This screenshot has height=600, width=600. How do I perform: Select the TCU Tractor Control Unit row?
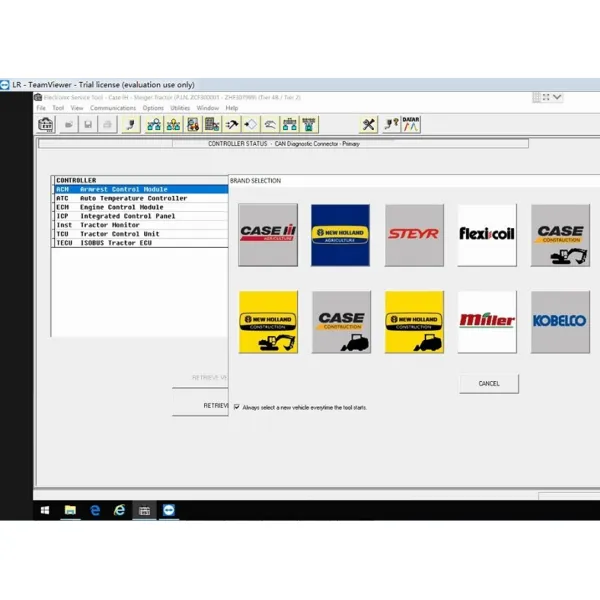[141, 234]
